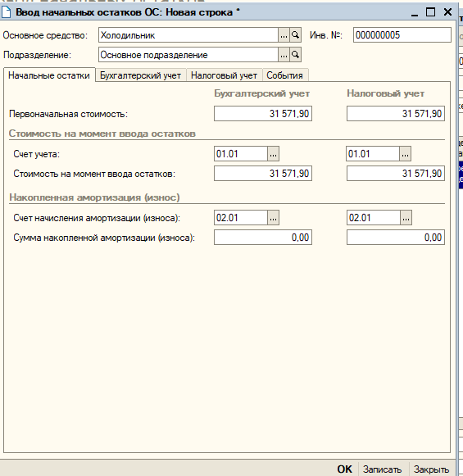Viewport: 463px width, 476px height.
Task: Click Бухгалтерский учет Сумма накопленной амортизации field
Action: click(x=263, y=237)
